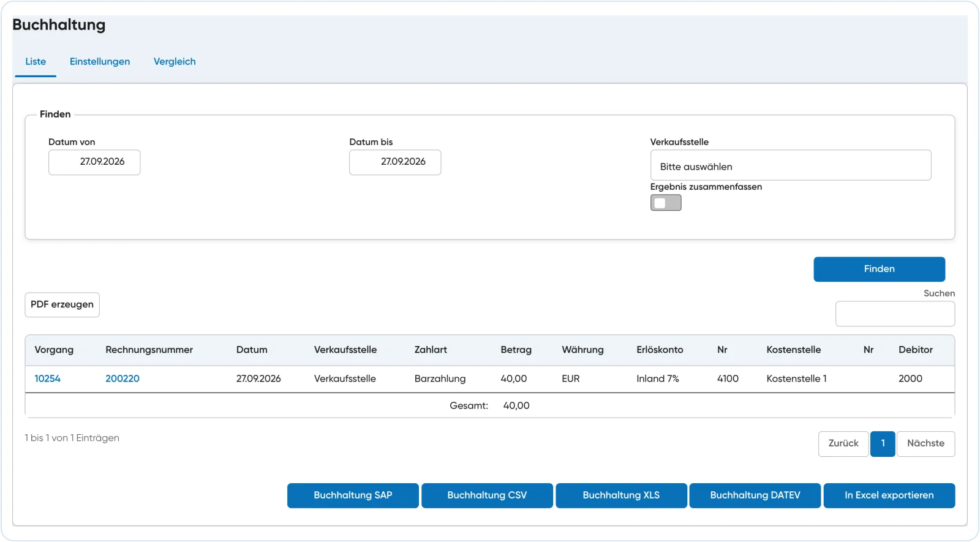Sort by Kostenstelle column header
Screen dimensions: 980x542
coord(793,350)
